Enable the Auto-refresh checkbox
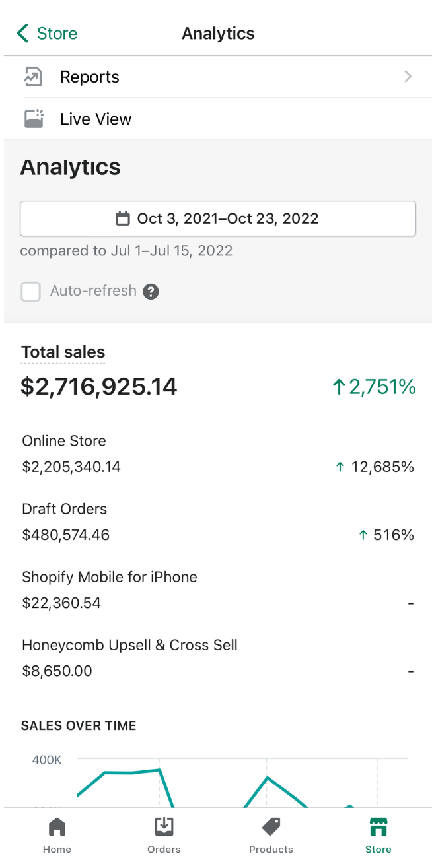The height and width of the screenshot is (868, 432). (x=31, y=291)
